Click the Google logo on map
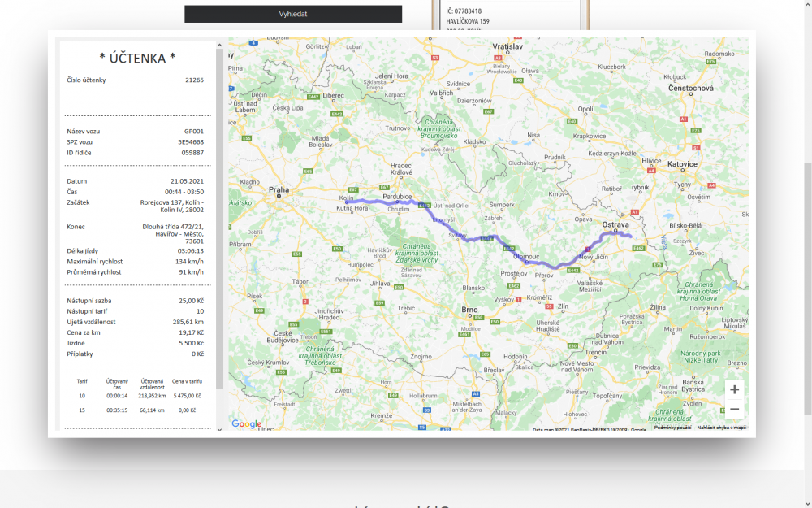The height and width of the screenshot is (508, 812). [x=247, y=424]
